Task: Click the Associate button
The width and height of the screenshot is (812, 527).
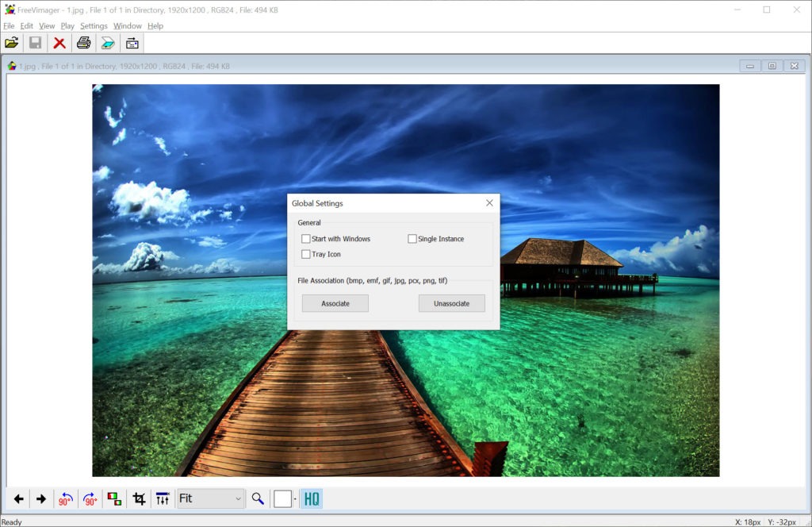Action: click(335, 303)
